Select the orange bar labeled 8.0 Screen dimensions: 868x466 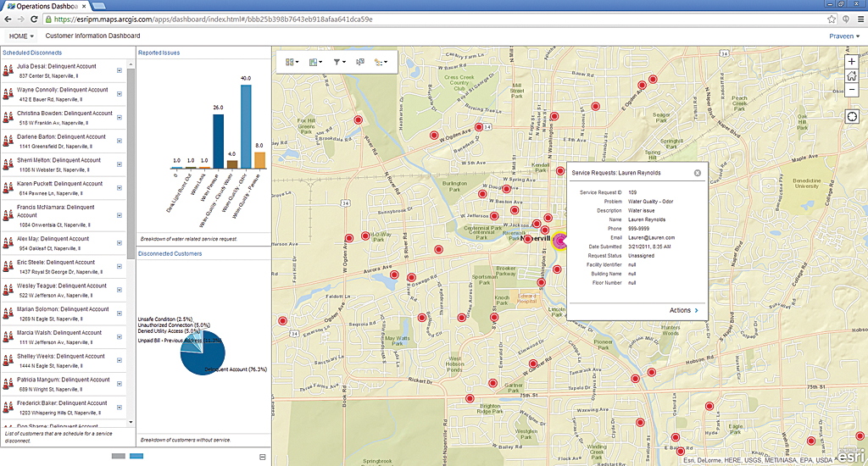point(259,160)
